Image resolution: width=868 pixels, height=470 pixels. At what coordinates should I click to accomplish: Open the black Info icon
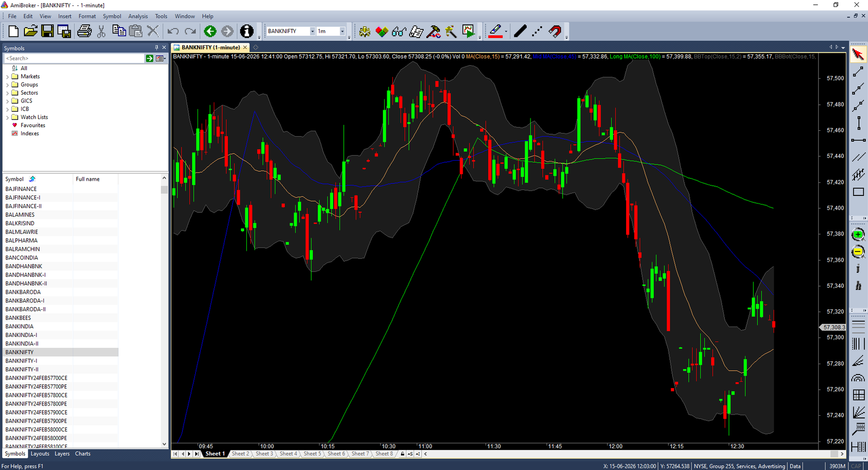tap(247, 31)
